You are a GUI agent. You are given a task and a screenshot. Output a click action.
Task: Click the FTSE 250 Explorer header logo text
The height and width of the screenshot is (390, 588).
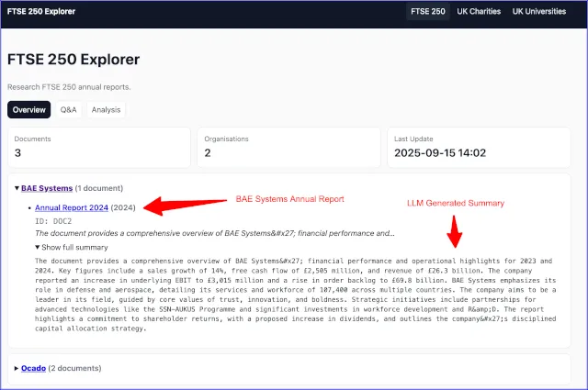[x=41, y=12]
